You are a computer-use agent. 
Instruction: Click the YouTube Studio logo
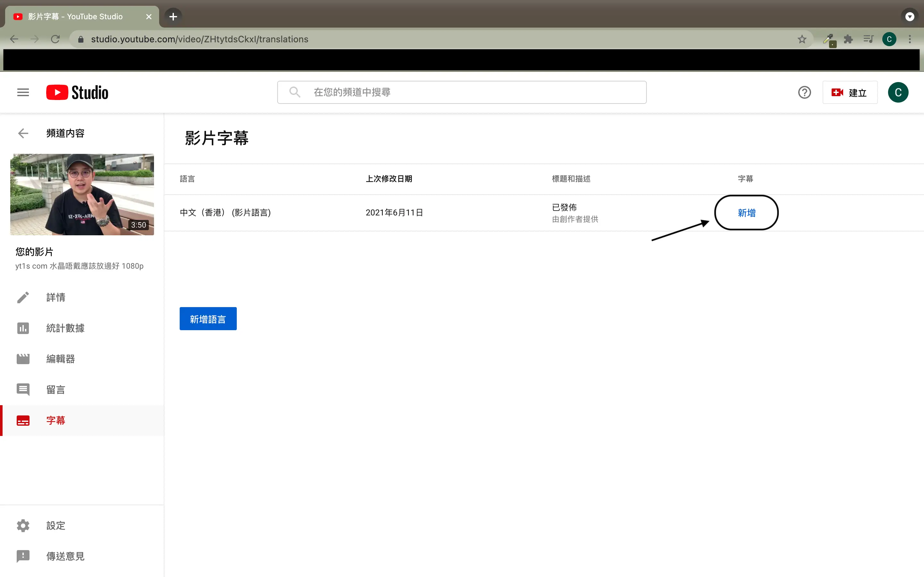pos(77,92)
